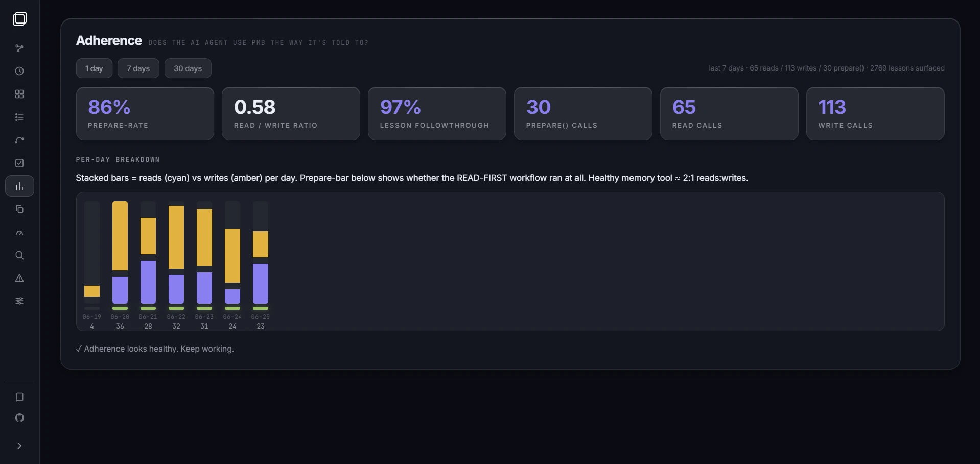Click the 113 write calls card
This screenshot has height=464, width=980.
pos(875,113)
